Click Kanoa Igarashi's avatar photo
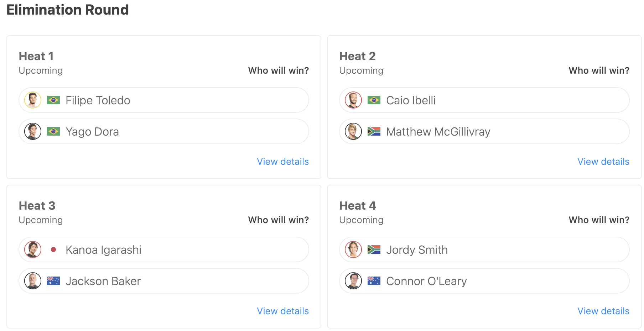The width and height of the screenshot is (644, 331). pyautogui.click(x=33, y=250)
